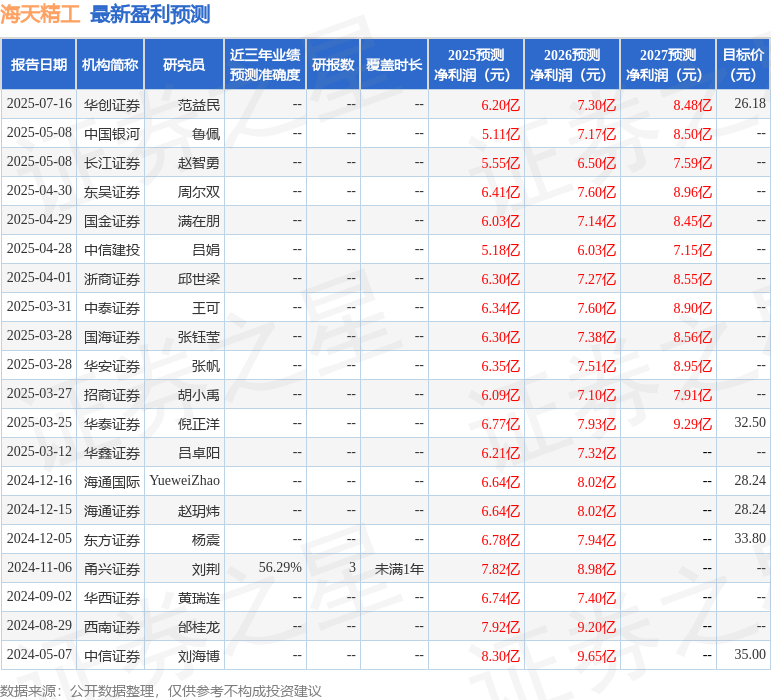Click the 2025预测净利润 column header
The image size is (771, 700).
[476, 64]
